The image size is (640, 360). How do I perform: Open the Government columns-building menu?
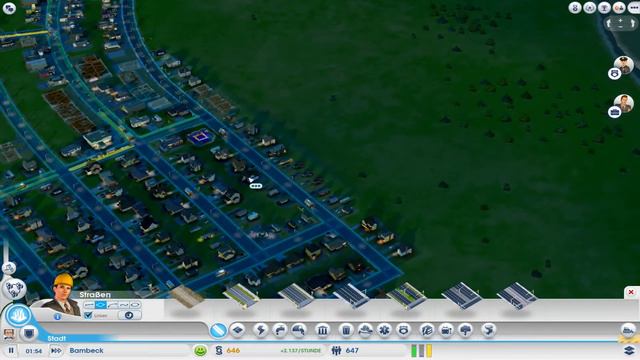(322, 330)
